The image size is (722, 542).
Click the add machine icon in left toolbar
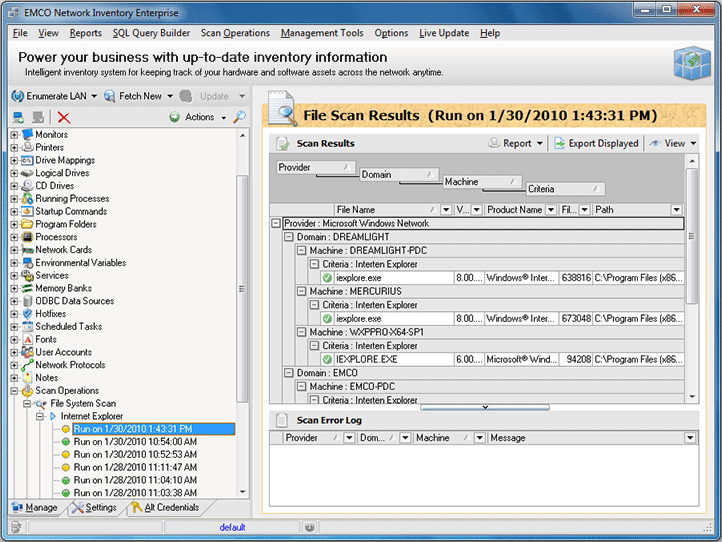pos(19,118)
